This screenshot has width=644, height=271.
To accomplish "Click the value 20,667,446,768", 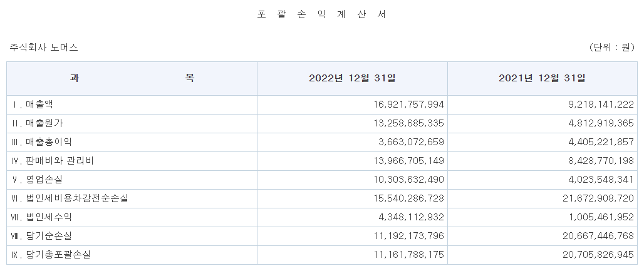I will coord(598,237).
